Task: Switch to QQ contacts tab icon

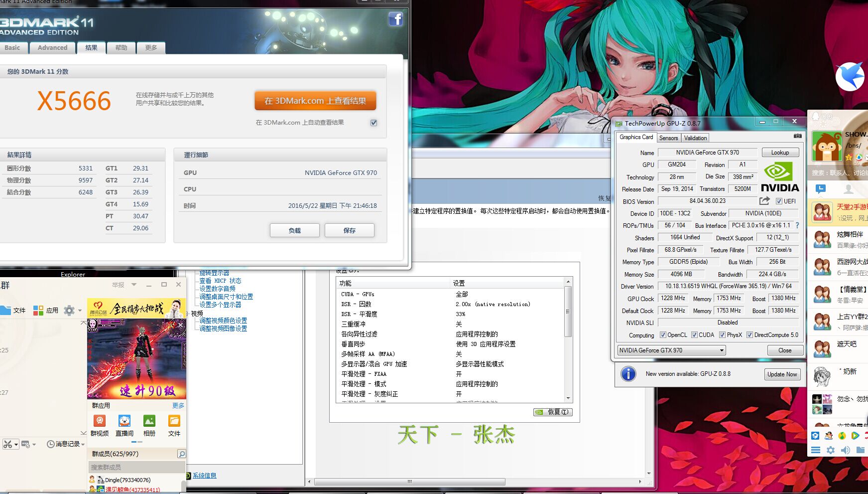Action: pyautogui.click(x=849, y=189)
